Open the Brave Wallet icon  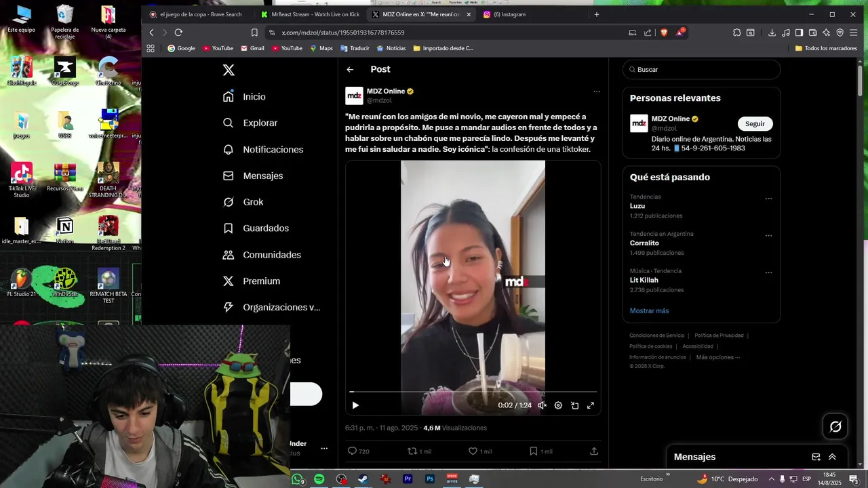(x=812, y=33)
